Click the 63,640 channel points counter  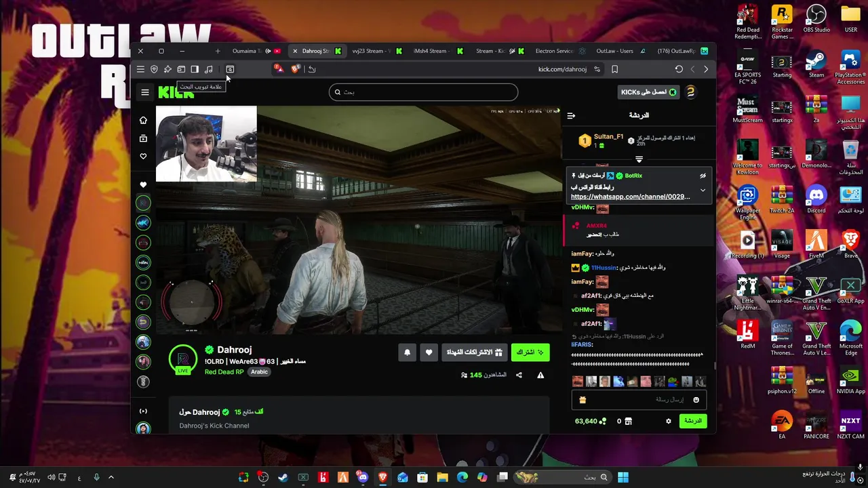(x=591, y=421)
